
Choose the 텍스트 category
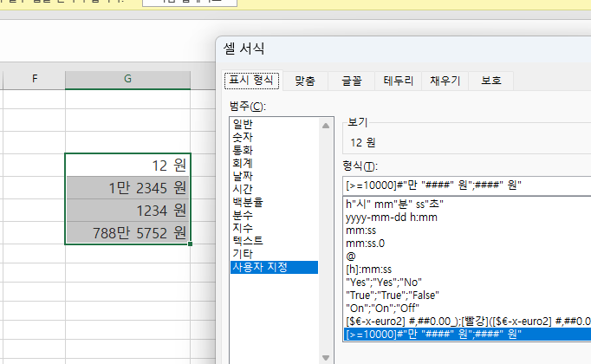pyautogui.click(x=247, y=240)
